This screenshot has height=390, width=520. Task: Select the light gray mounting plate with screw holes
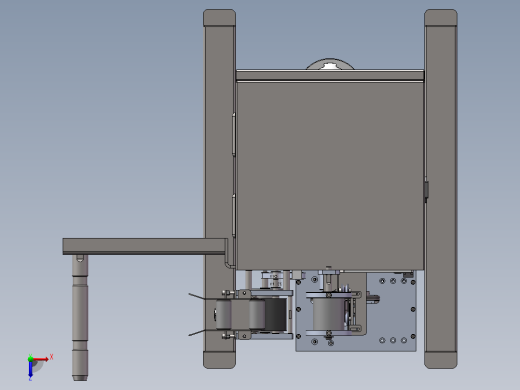click(x=392, y=312)
